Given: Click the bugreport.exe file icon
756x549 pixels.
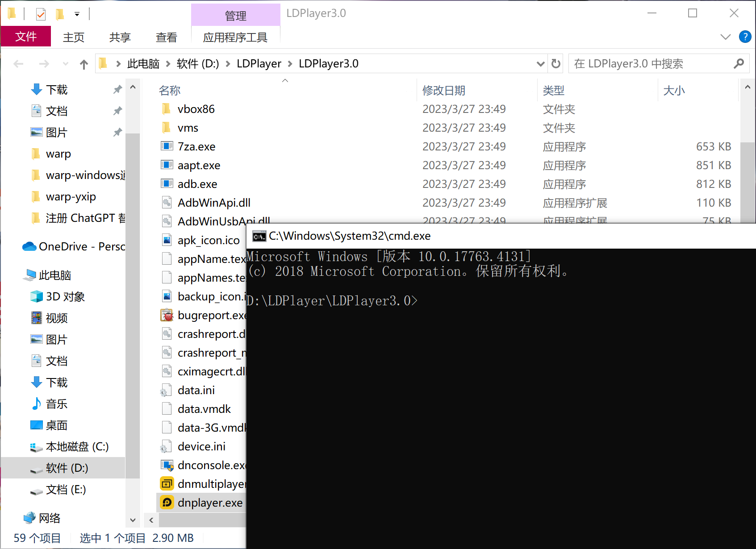Looking at the screenshot, I should 167,315.
